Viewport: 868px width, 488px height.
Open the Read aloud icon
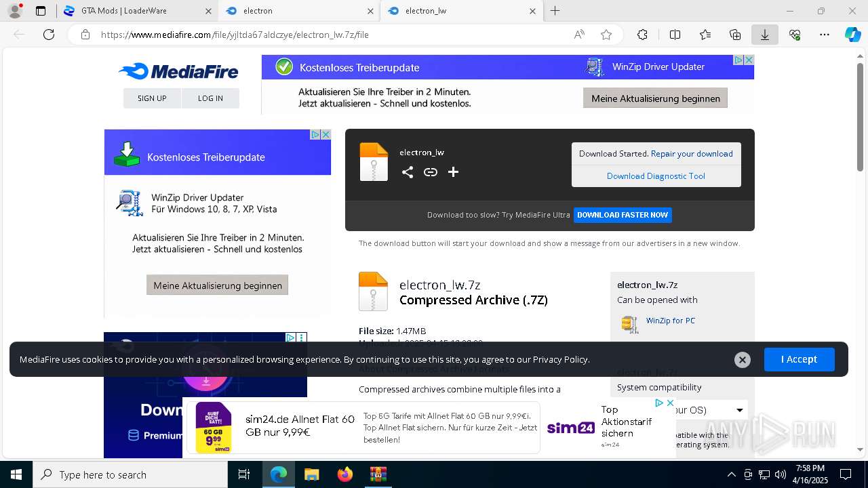coord(579,35)
